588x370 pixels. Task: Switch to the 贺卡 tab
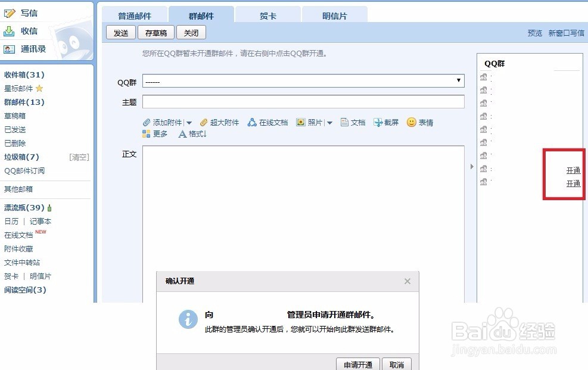268,15
